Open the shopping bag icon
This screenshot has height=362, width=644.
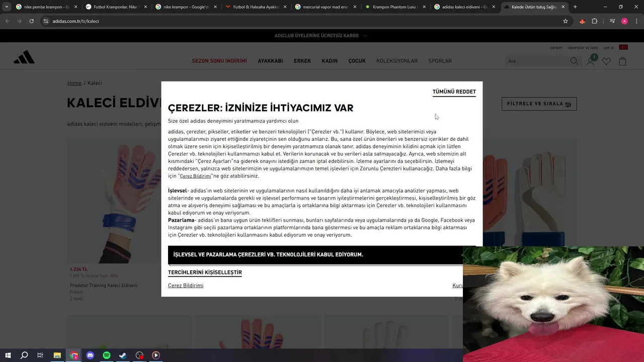[x=622, y=61]
